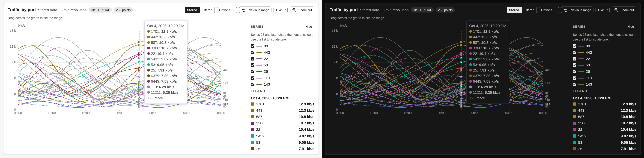The height and width of the screenshot is (158, 644).
Task: Click the 587 legend swatch in light panel
Action: point(252,117)
